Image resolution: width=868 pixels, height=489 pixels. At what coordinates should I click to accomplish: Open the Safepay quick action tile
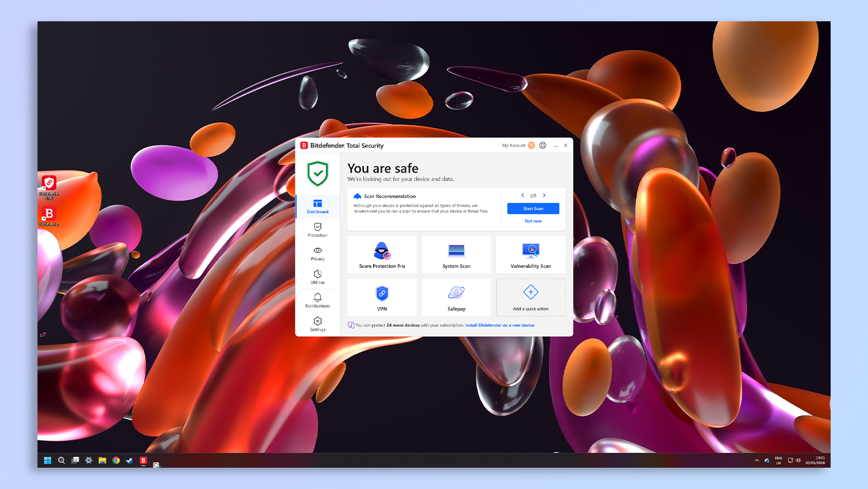point(456,297)
